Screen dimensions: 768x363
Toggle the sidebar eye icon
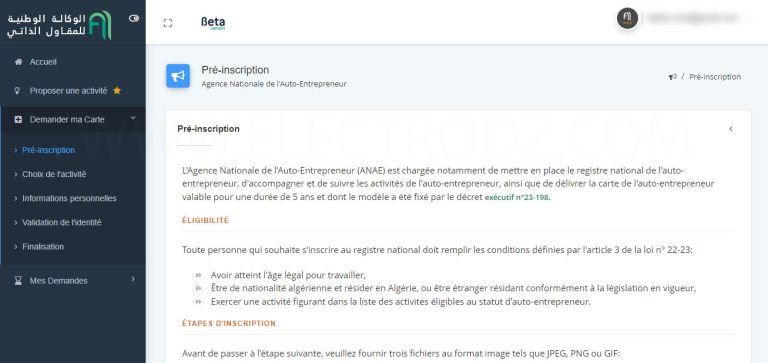coord(134,18)
